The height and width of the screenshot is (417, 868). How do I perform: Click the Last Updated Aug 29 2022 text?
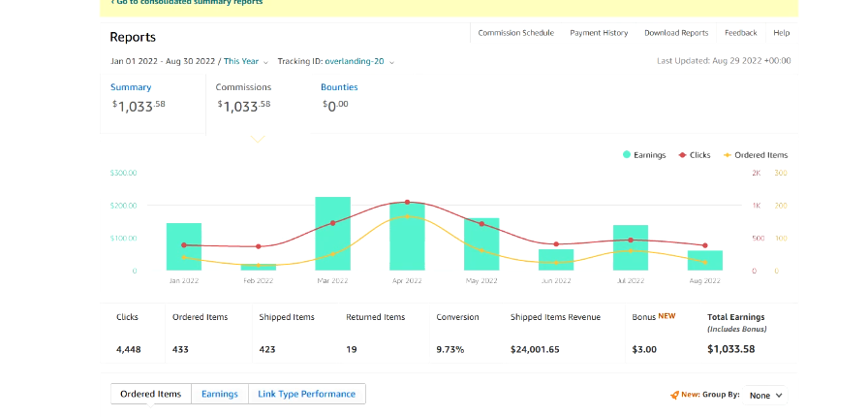click(x=724, y=61)
